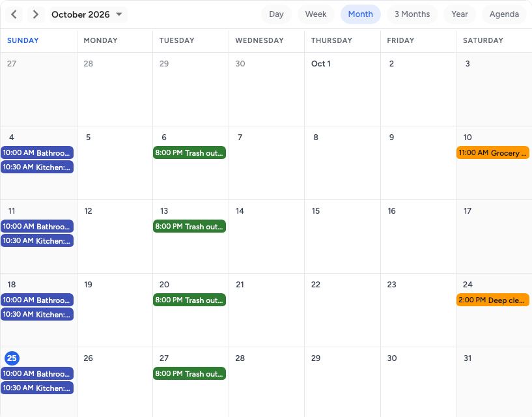Select date 3 on Saturday

[468, 64]
